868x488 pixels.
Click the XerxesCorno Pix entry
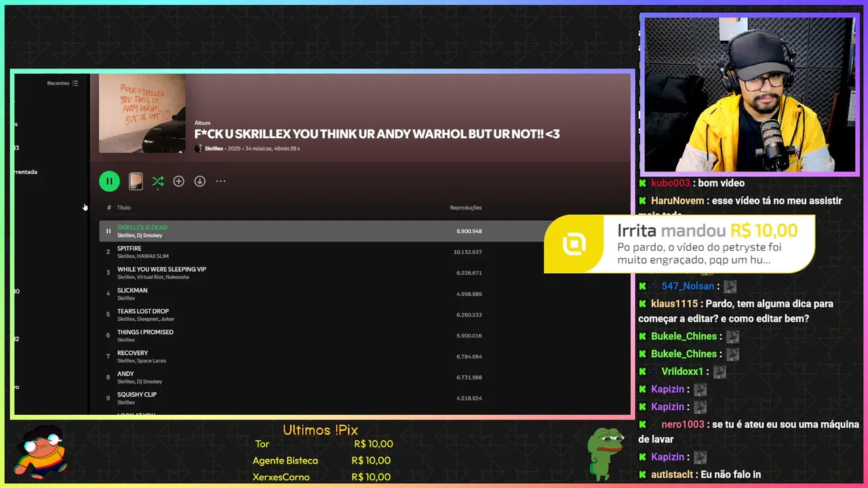(x=321, y=476)
